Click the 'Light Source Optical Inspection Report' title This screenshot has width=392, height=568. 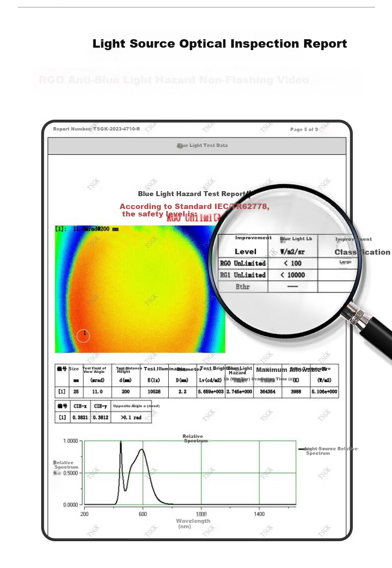point(219,44)
